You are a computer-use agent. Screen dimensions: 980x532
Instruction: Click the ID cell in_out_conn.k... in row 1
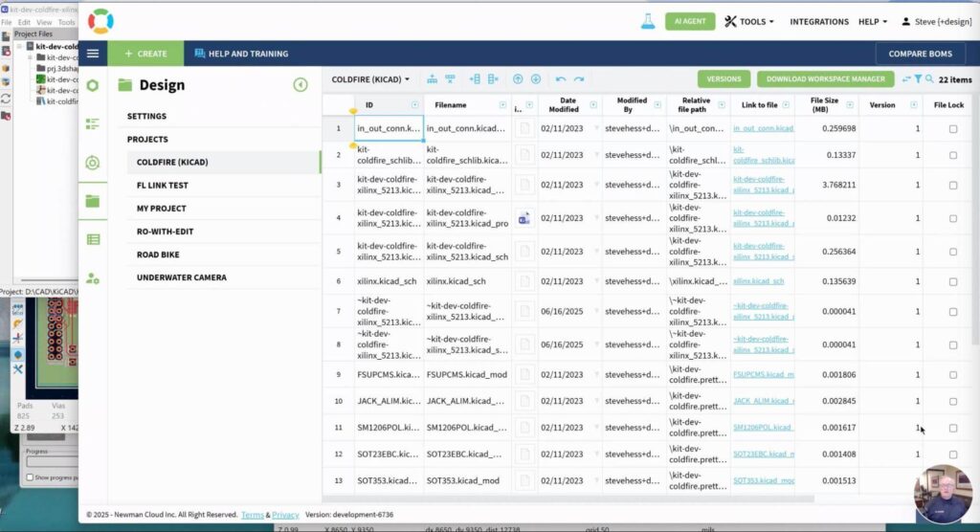click(x=389, y=128)
